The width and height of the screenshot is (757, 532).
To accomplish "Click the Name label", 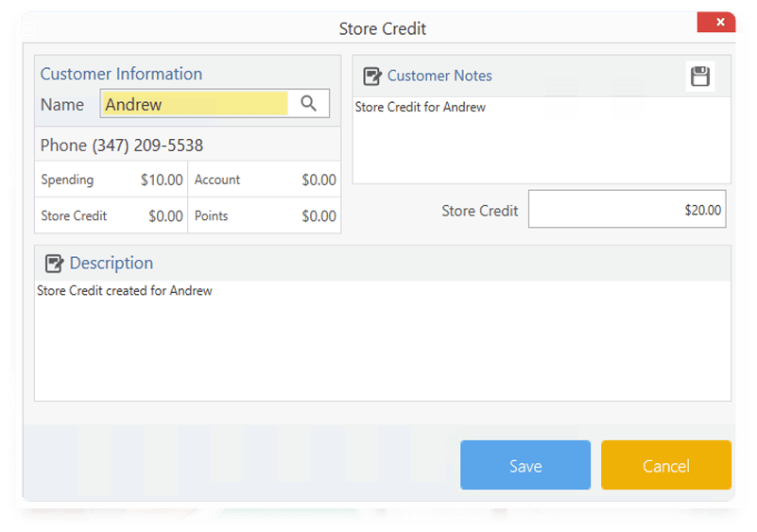I will (62, 105).
